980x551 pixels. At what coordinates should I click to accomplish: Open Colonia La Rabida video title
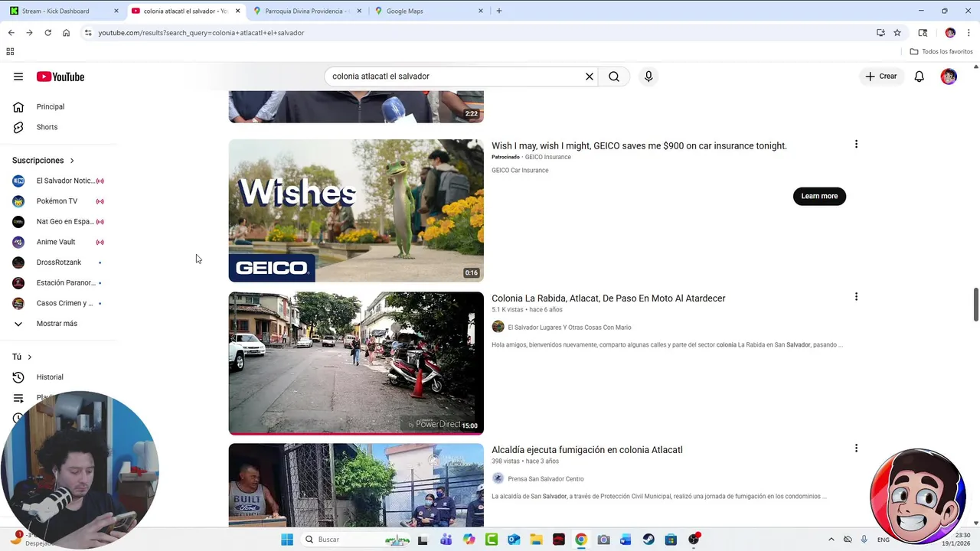pyautogui.click(x=609, y=298)
